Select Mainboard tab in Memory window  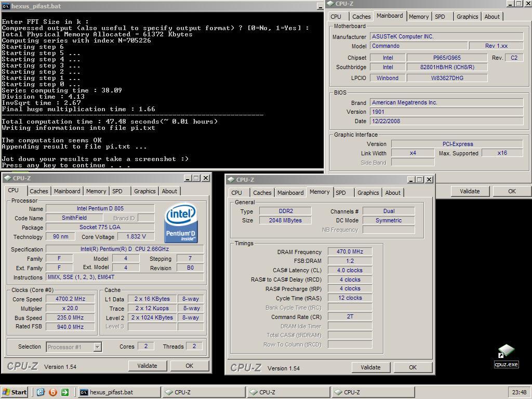click(290, 193)
